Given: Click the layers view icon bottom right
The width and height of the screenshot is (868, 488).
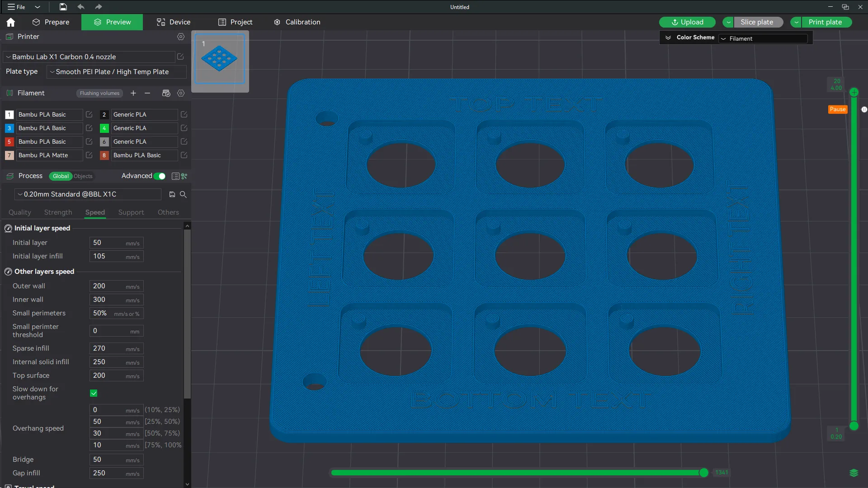Looking at the screenshot, I should (854, 473).
